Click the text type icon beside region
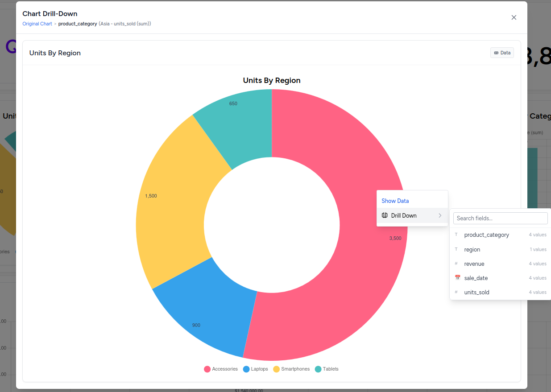This screenshot has height=392, width=551. [x=456, y=249]
